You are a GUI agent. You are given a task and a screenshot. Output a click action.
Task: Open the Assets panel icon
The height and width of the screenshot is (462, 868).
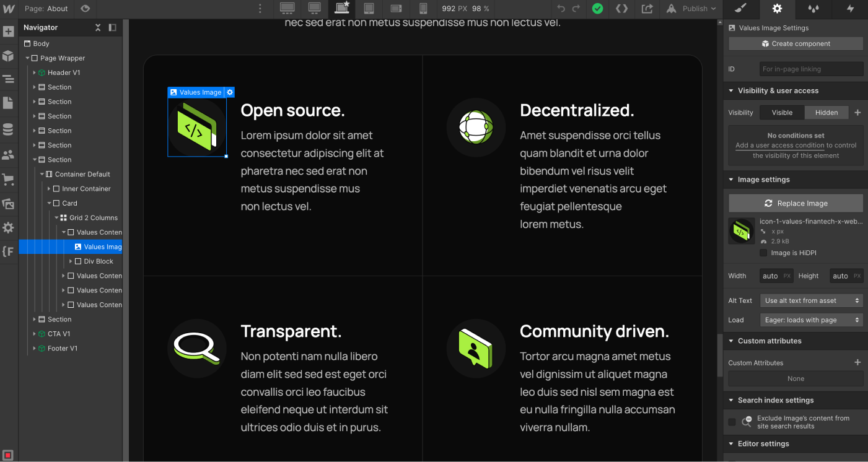point(8,204)
